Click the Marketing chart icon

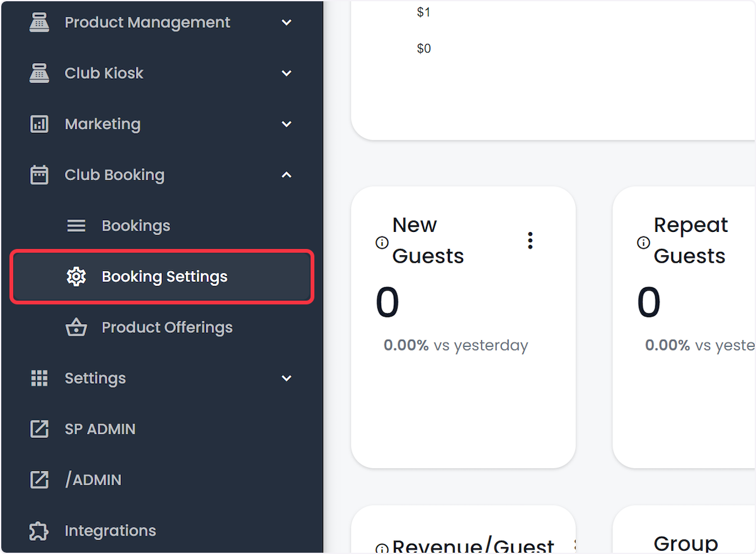point(39,124)
